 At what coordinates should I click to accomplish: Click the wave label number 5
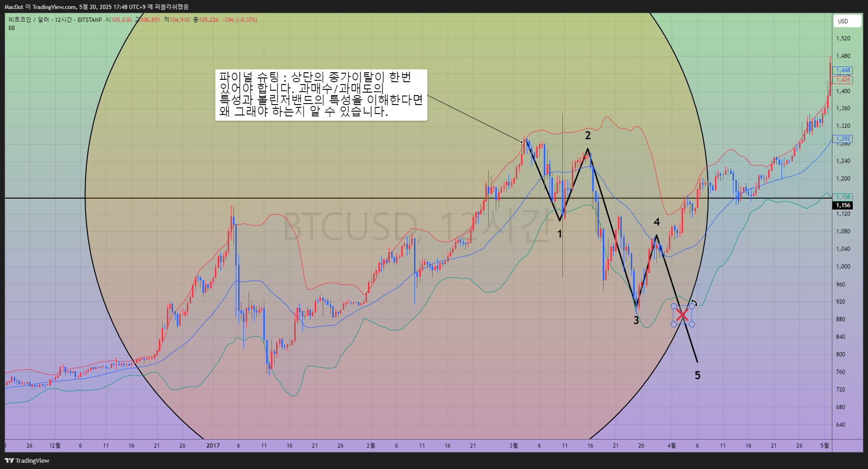697,375
